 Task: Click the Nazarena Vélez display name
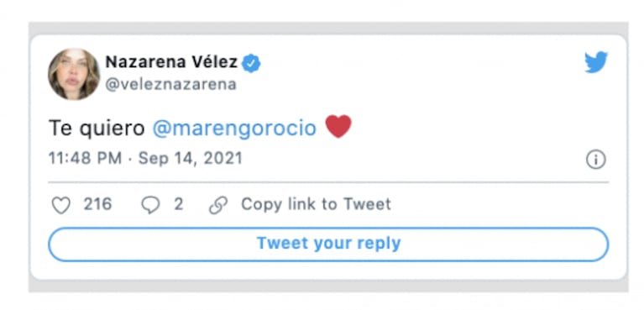click(171, 62)
